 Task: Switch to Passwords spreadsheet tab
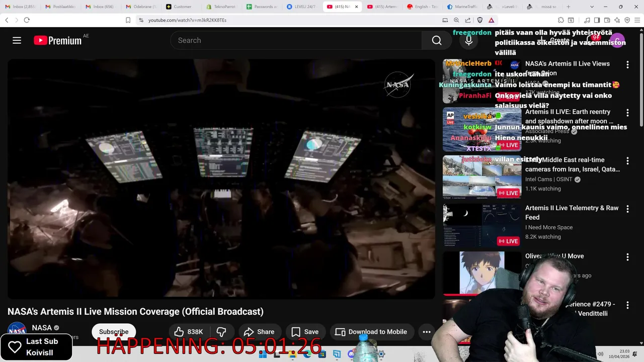click(x=262, y=7)
